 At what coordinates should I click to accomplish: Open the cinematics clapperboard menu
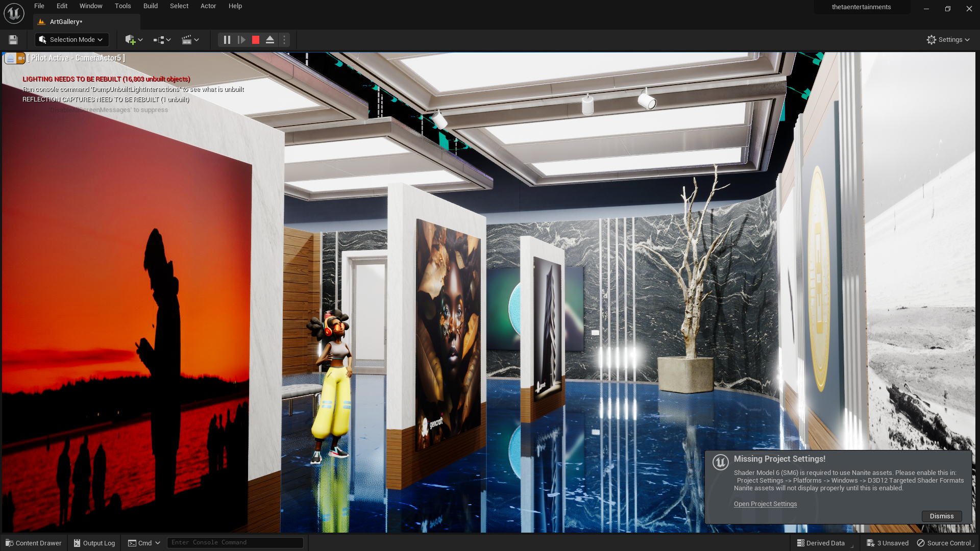point(190,40)
